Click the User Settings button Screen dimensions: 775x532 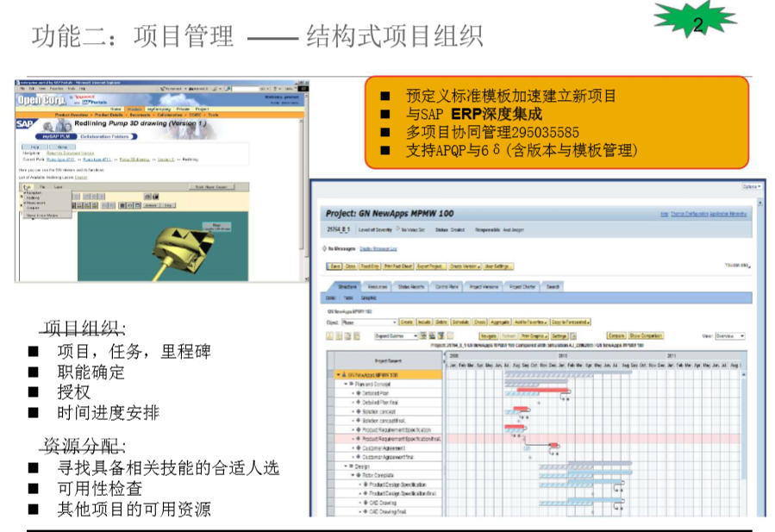(x=498, y=266)
